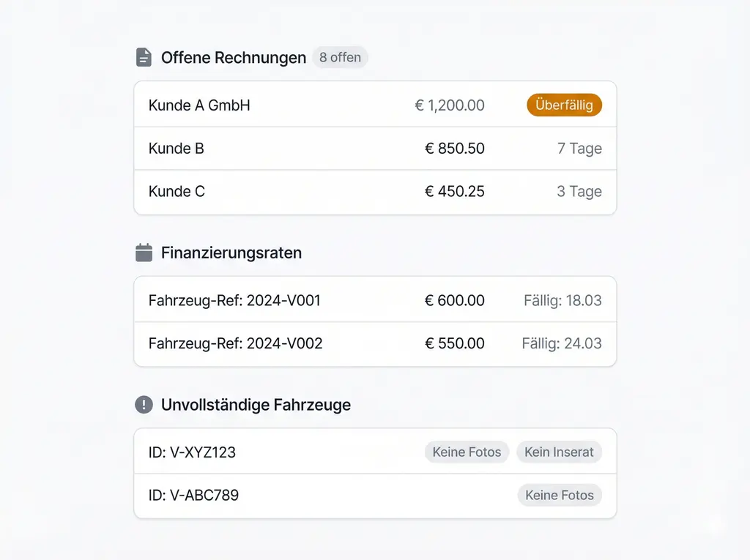Open the Fällig: 24.03 date entry
Screen dimensions: 750x560
pyautogui.click(x=562, y=343)
